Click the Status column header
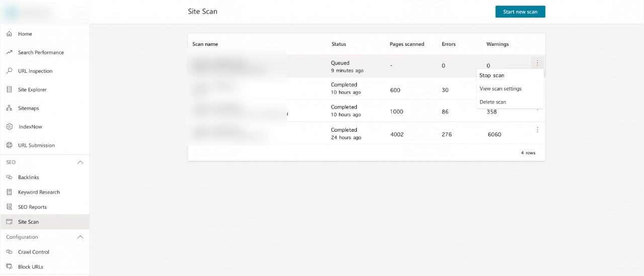Screen dimensions: 644x276 pyautogui.click(x=339, y=44)
